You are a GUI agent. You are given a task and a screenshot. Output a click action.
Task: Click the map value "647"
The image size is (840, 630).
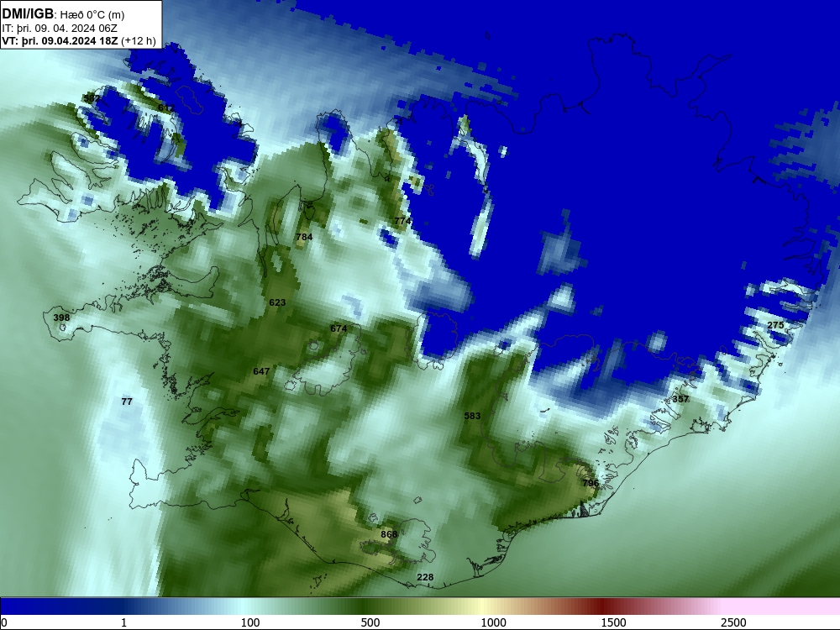(x=261, y=371)
